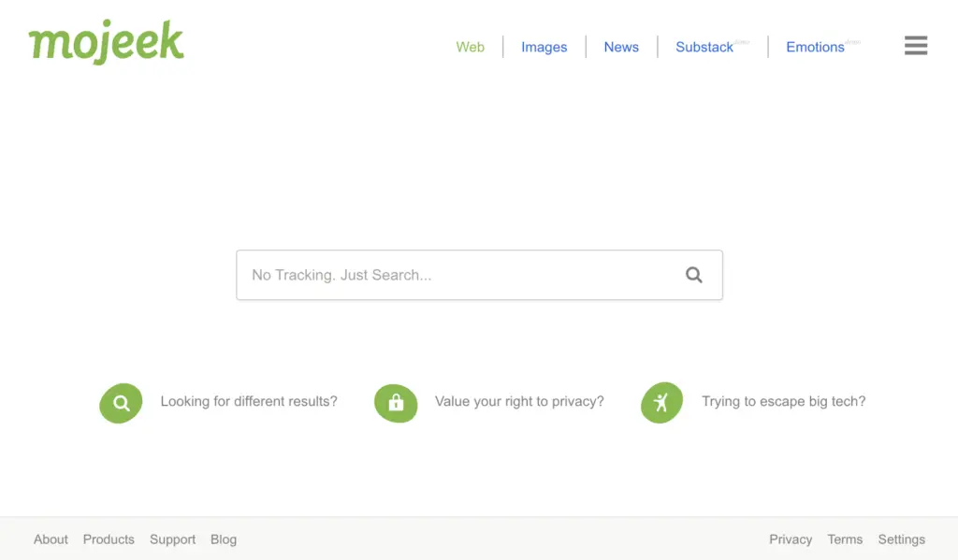Open the Products footer link
The height and width of the screenshot is (560, 958).
pos(109,539)
